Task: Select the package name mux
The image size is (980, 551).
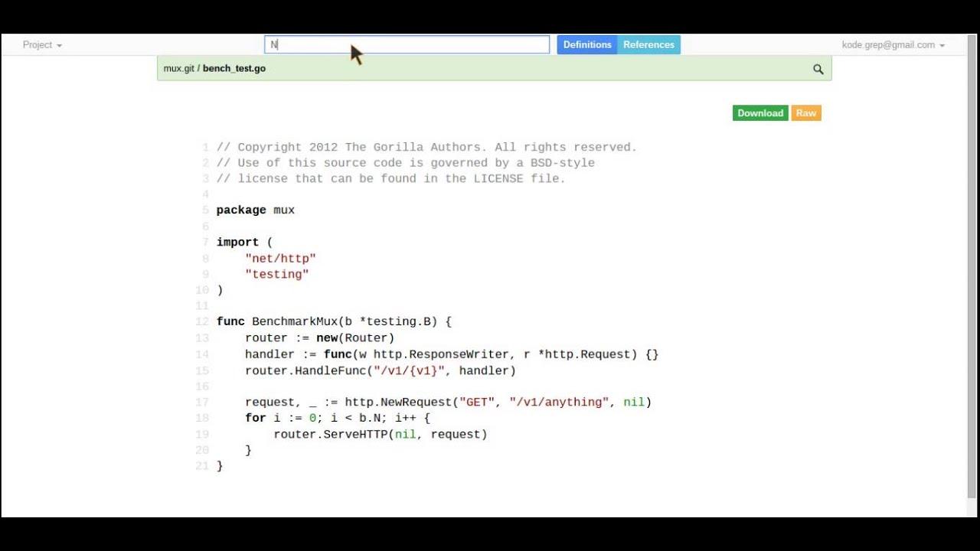Action: tap(283, 210)
